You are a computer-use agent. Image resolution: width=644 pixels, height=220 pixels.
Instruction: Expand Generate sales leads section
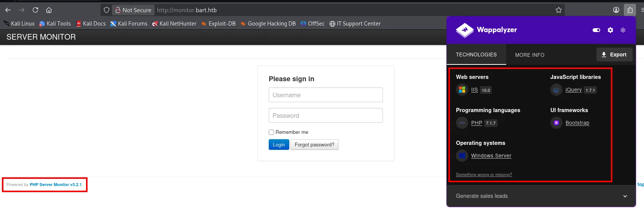(x=541, y=196)
